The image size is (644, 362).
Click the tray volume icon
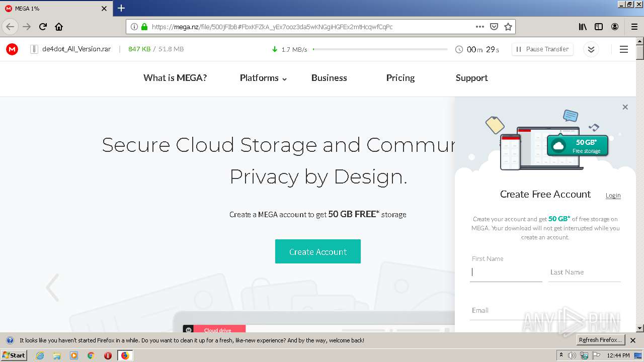click(x=572, y=355)
